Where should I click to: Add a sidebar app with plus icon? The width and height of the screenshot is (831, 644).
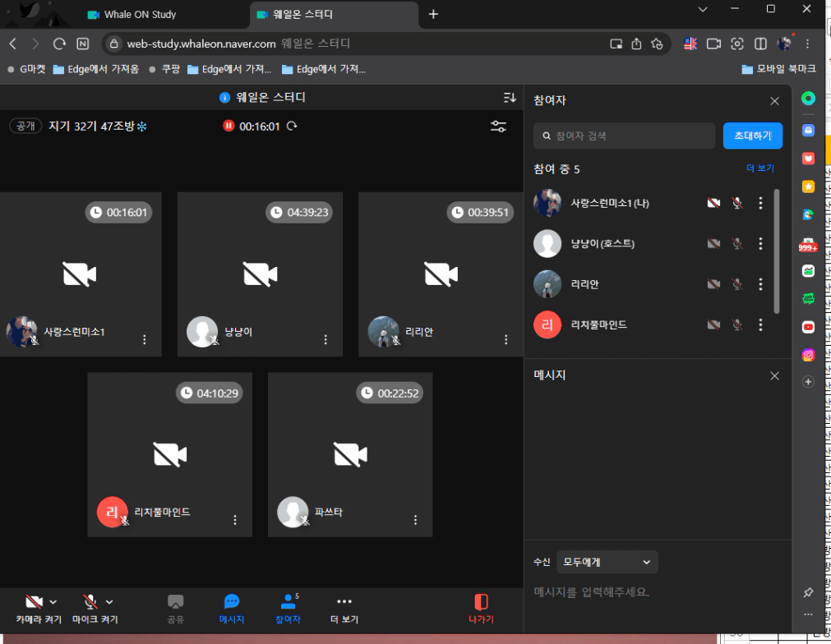[x=808, y=382]
